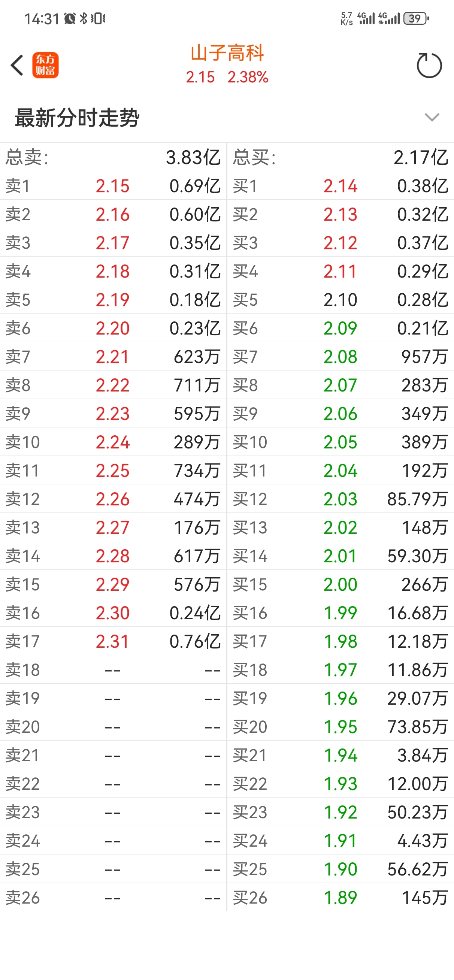The width and height of the screenshot is (454, 980).
Task: Select the 买19 price 1.96
Action: tap(340, 699)
